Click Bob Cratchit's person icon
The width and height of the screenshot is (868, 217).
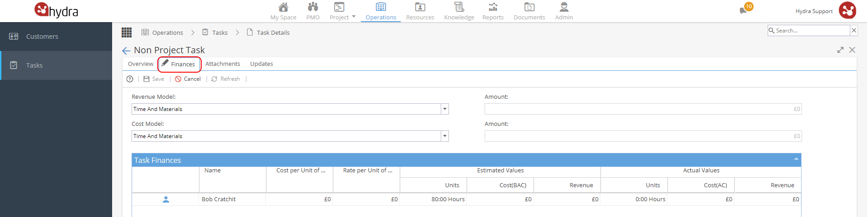(166, 199)
